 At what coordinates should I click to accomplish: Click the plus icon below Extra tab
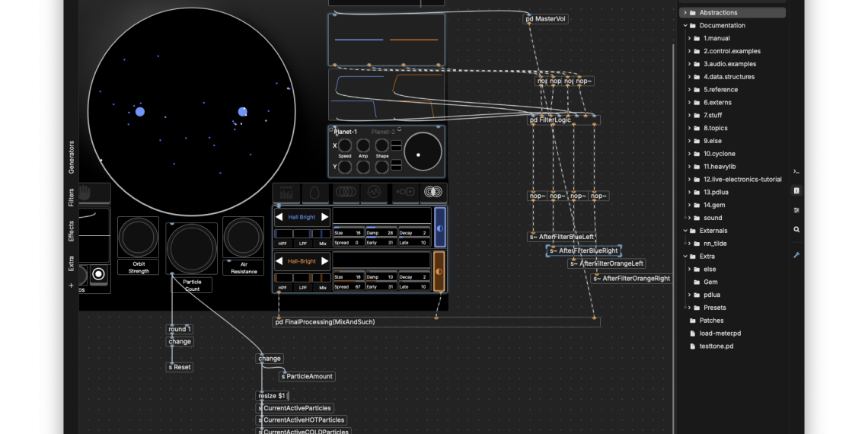72,286
